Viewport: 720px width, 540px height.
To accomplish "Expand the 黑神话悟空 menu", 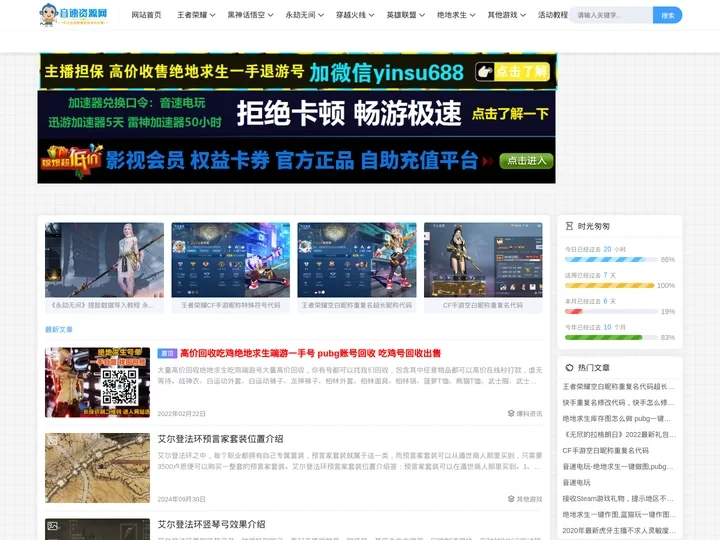I will click(x=250, y=15).
